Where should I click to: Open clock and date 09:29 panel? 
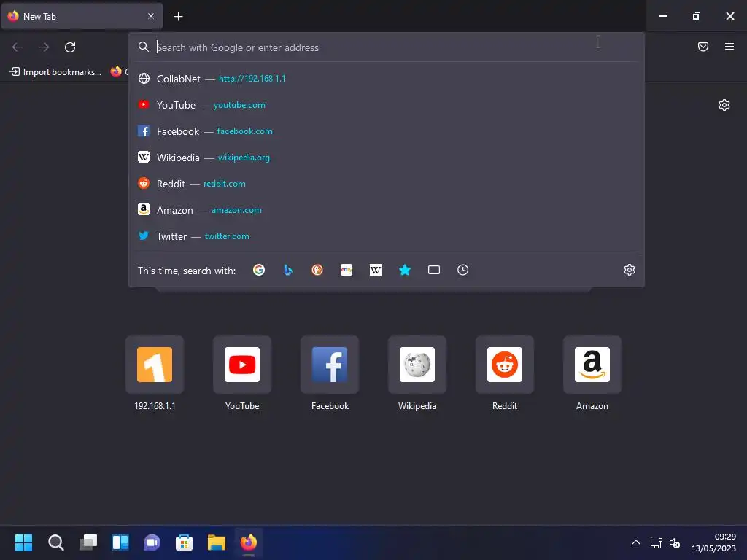pyautogui.click(x=713, y=542)
